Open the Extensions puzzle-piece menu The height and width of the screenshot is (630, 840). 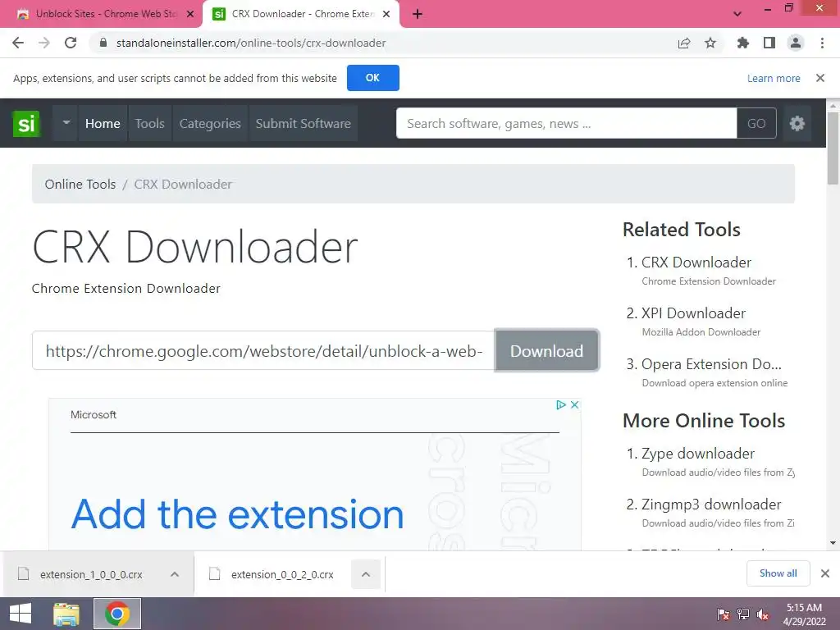[743, 43]
